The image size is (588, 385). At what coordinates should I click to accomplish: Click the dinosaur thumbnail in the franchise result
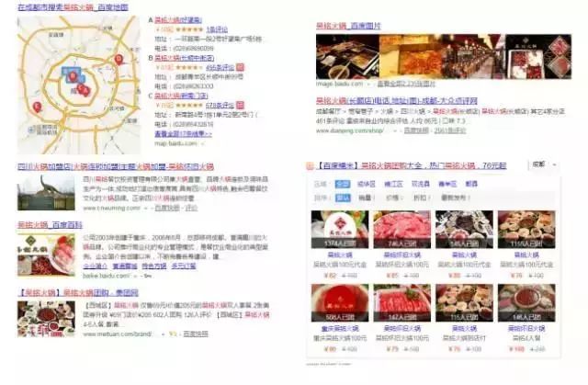(x=46, y=192)
